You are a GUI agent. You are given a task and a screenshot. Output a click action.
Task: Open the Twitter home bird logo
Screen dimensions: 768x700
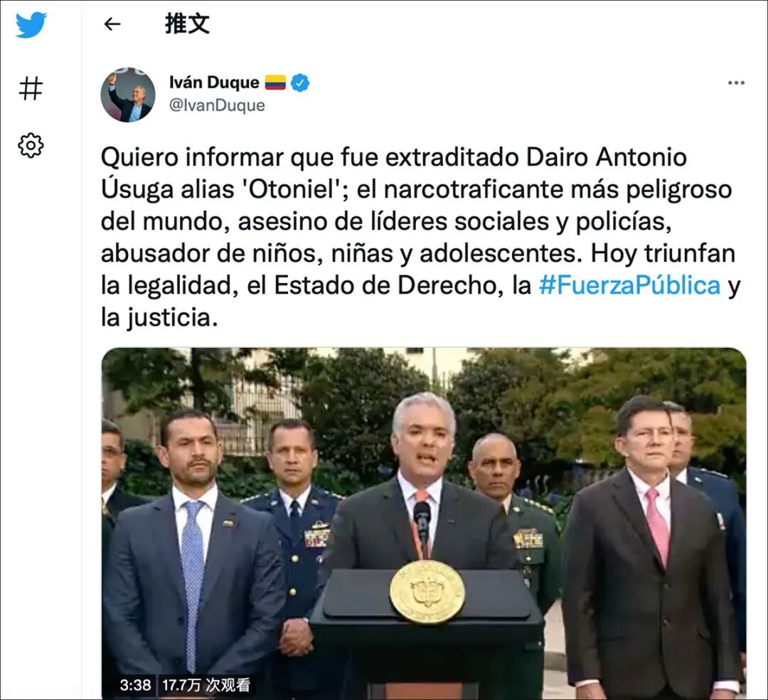point(31,25)
